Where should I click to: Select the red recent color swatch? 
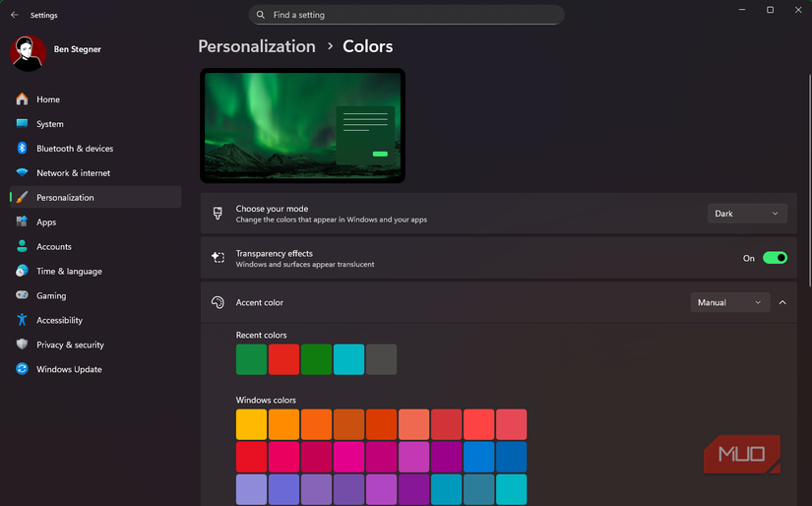point(283,359)
